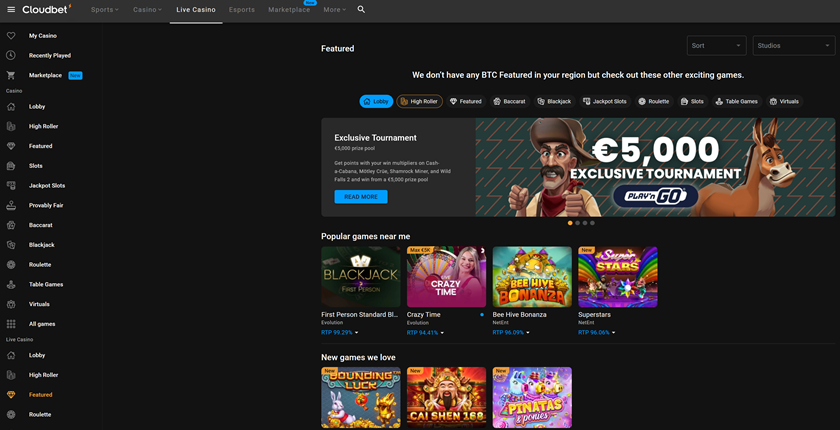Image resolution: width=840 pixels, height=430 pixels.
Task: Expand RTP 96.06% details arrow
Action: click(613, 333)
